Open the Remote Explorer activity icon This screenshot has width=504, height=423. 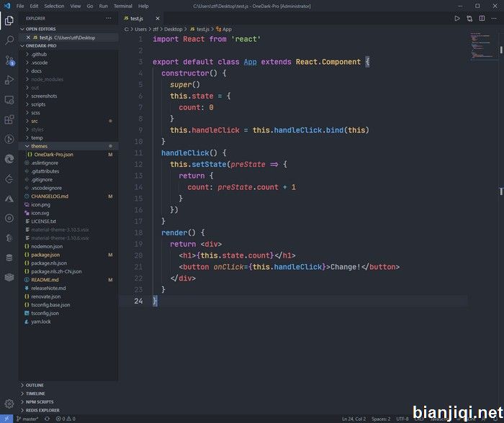(9, 100)
